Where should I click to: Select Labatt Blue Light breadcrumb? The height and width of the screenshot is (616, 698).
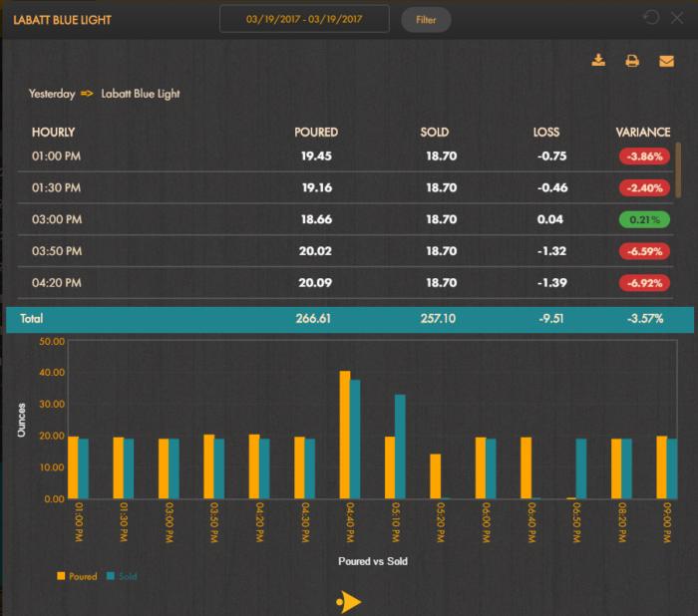click(x=141, y=94)
